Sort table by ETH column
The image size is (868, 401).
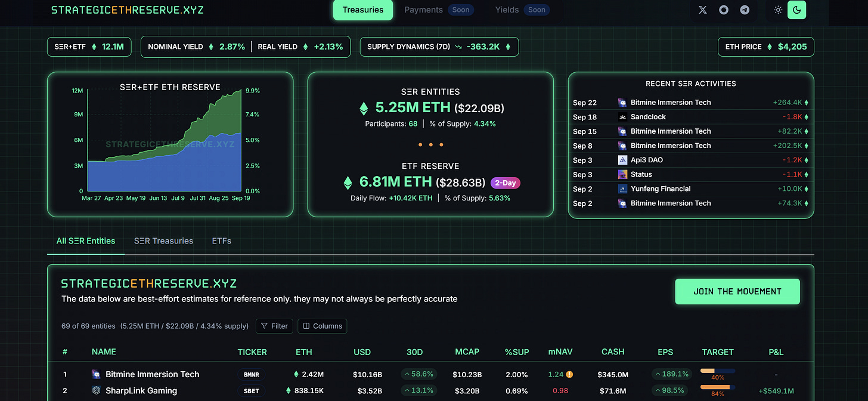304,351
